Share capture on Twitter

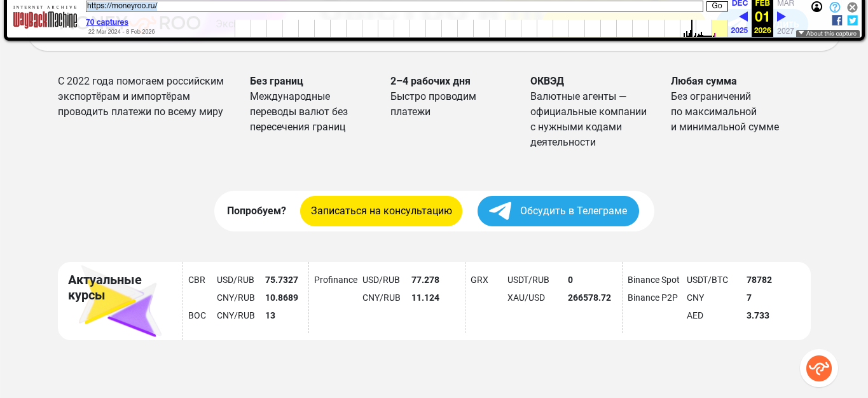pyautogui.click(x=853, y=20)
